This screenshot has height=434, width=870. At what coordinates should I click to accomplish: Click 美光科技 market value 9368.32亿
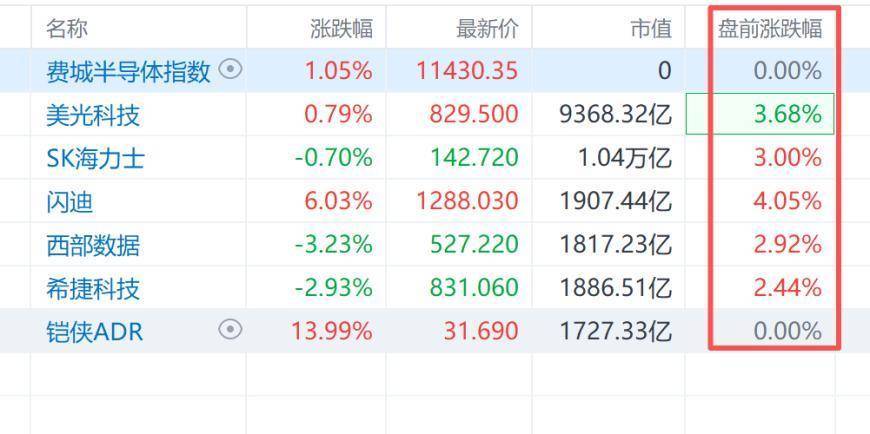tap(616, 114)
